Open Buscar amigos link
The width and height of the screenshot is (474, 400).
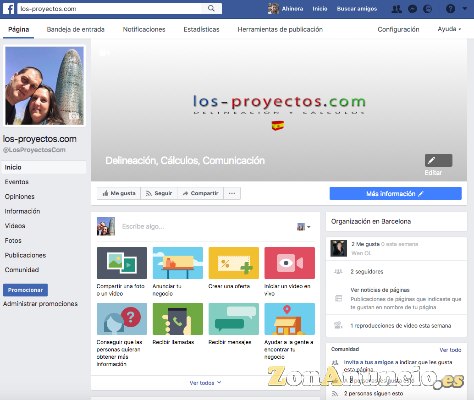(x=357, y=9)
